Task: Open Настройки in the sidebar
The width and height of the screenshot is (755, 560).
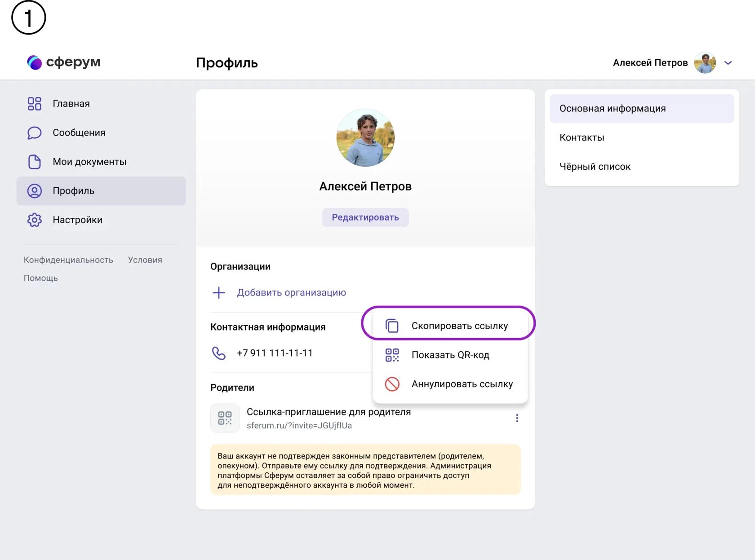Action: [x=101, y=220]
